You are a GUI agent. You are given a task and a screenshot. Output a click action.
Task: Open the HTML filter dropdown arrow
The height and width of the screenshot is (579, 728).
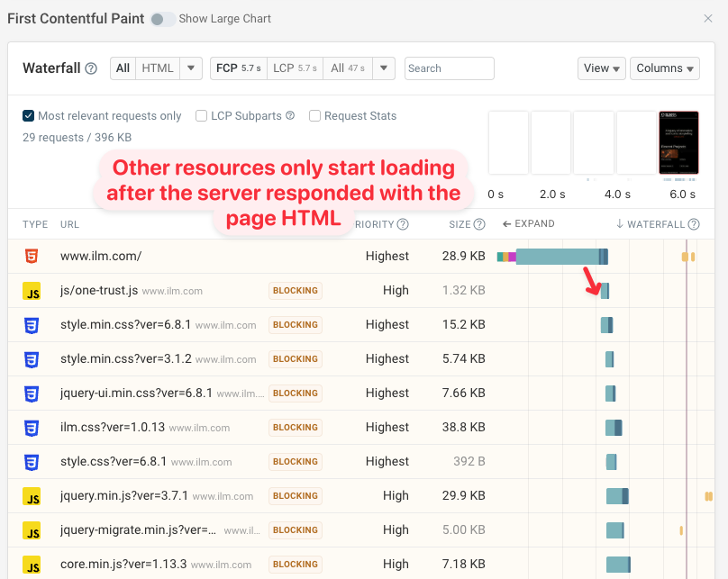coord(191,68)
